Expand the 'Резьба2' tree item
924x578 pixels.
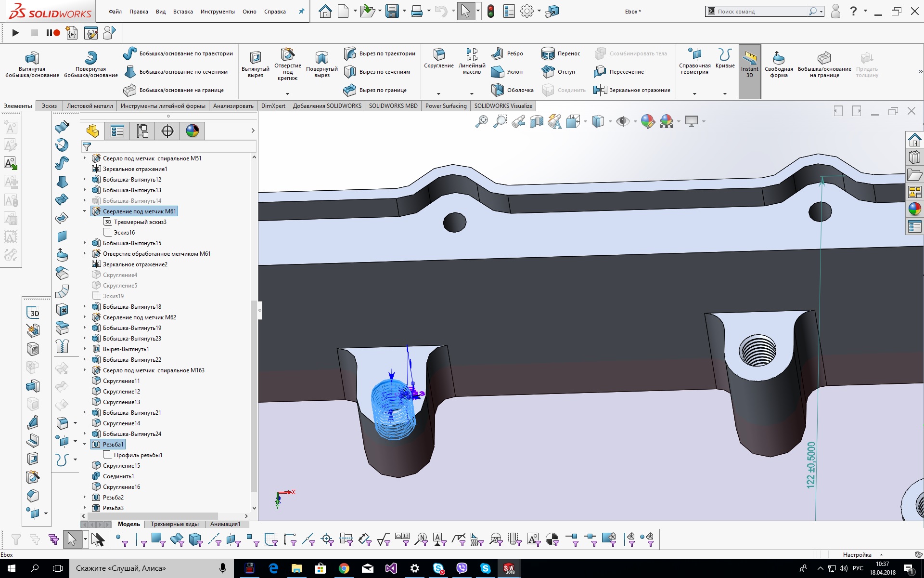[85, 497]
